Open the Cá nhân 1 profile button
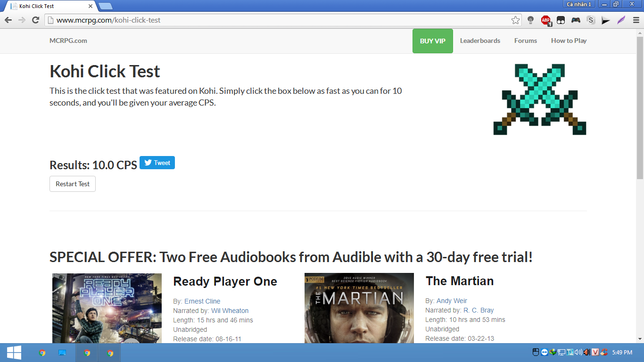Viewport: 644px width, 362px height. click(x=579, y=4)
